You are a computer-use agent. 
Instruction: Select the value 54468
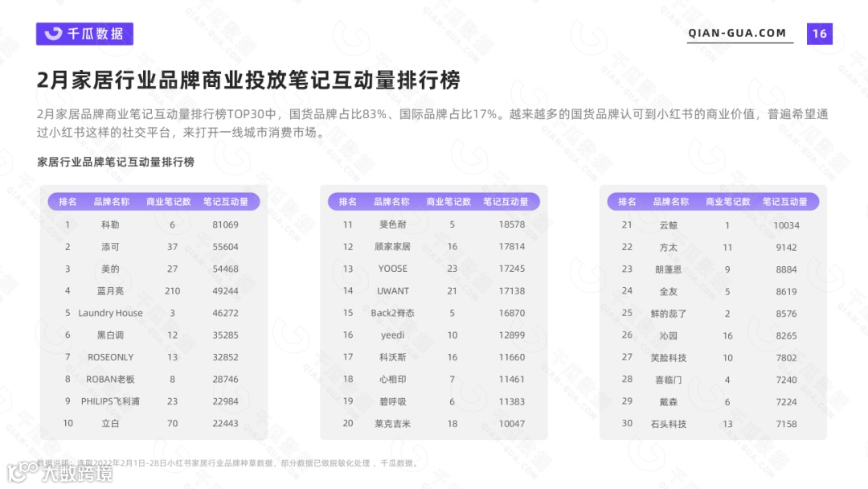225,269
